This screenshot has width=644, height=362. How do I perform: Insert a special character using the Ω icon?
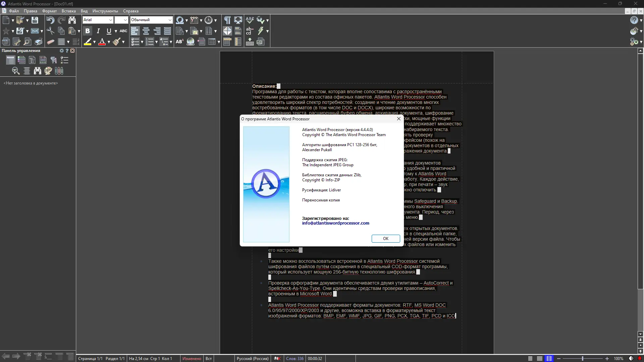click(180, 20)
